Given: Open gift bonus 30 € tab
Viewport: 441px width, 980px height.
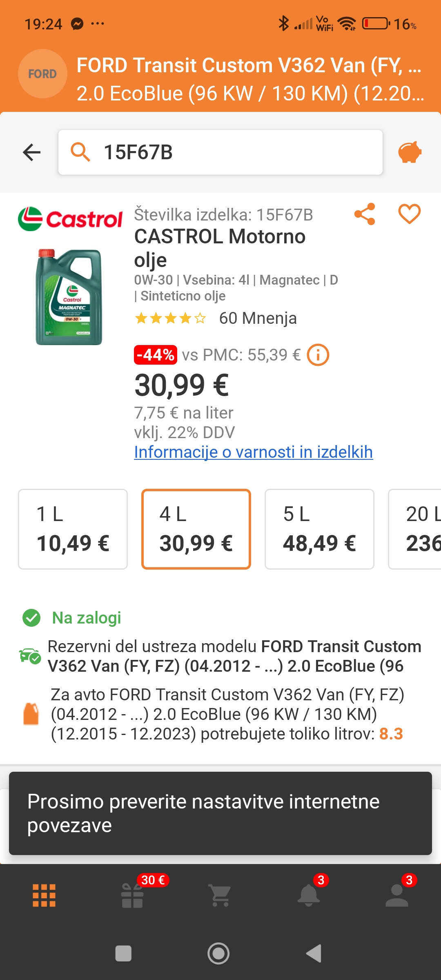Looking at the screenshot, I should (132, 895).
